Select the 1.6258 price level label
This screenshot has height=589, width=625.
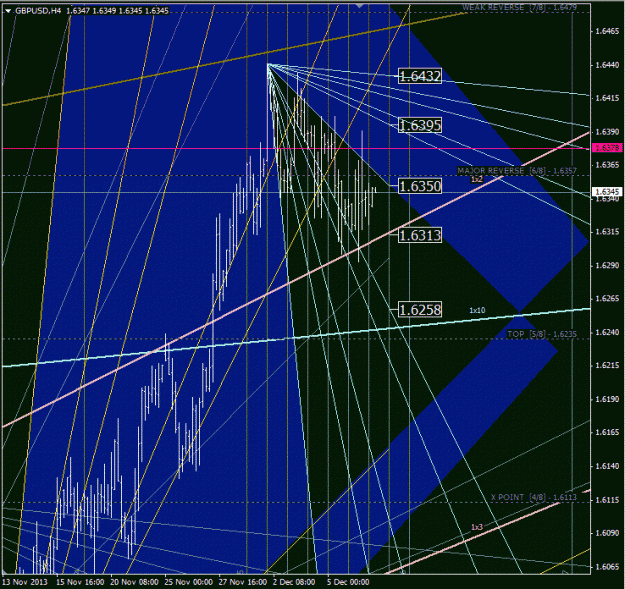(x=420, y=310)
